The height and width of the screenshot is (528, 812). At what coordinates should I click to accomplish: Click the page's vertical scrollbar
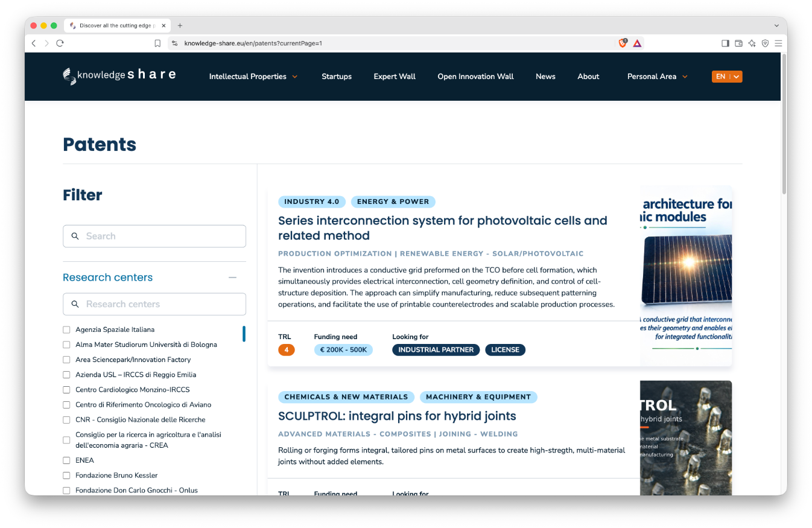pos(784,126)
